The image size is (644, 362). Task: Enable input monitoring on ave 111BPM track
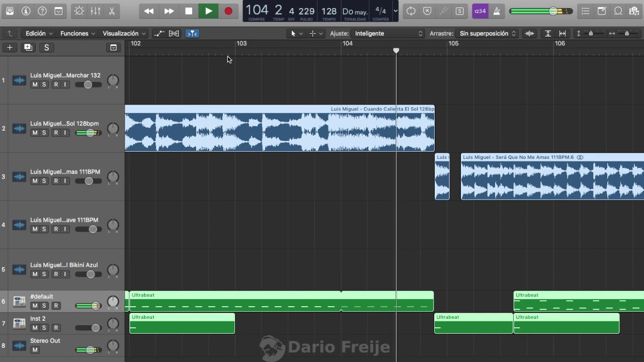[x=65, y=229]
